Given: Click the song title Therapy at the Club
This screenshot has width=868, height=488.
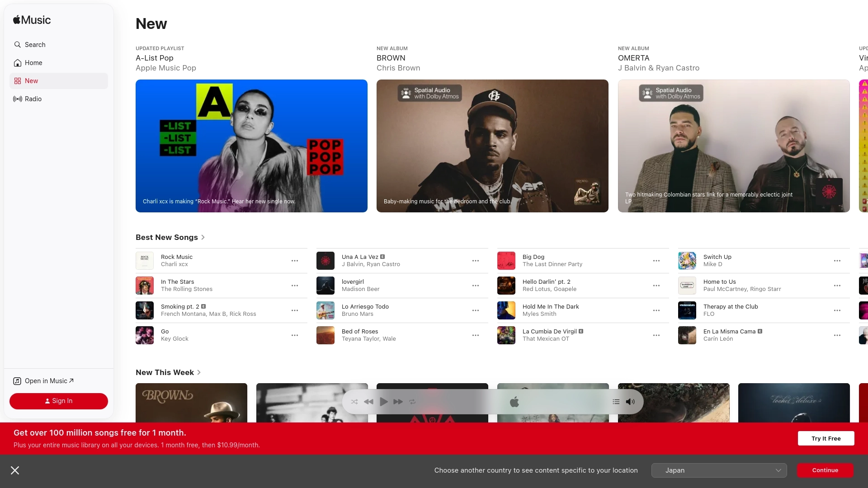Looking at the screenshot, I should coord(731,306).
